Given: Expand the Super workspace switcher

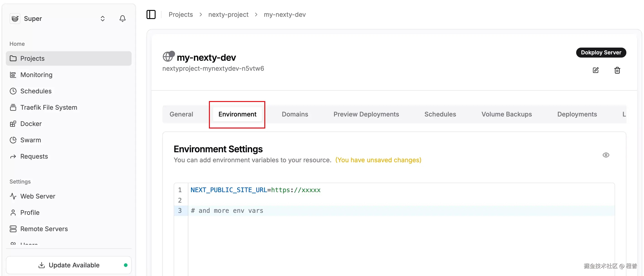Looking at the screenshot, I should click(102, 18).
